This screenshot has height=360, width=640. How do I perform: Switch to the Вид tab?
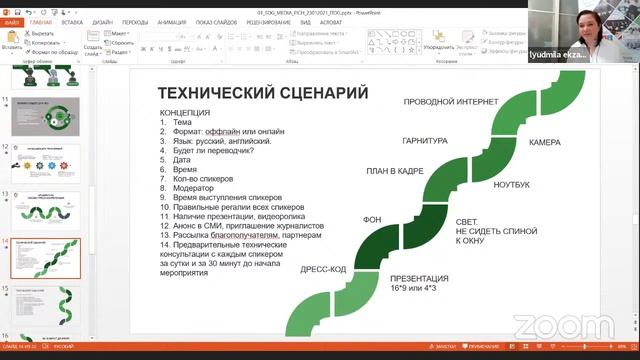[x=306, y=22]
